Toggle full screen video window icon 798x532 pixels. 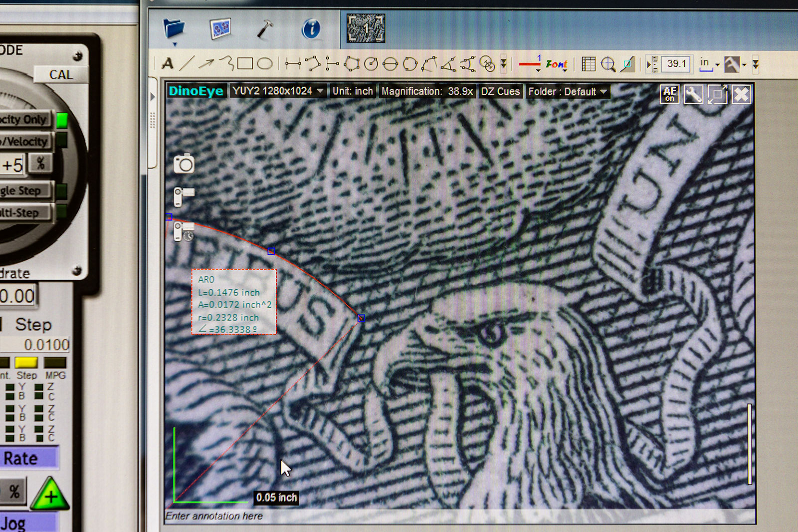tap(717, 94)
